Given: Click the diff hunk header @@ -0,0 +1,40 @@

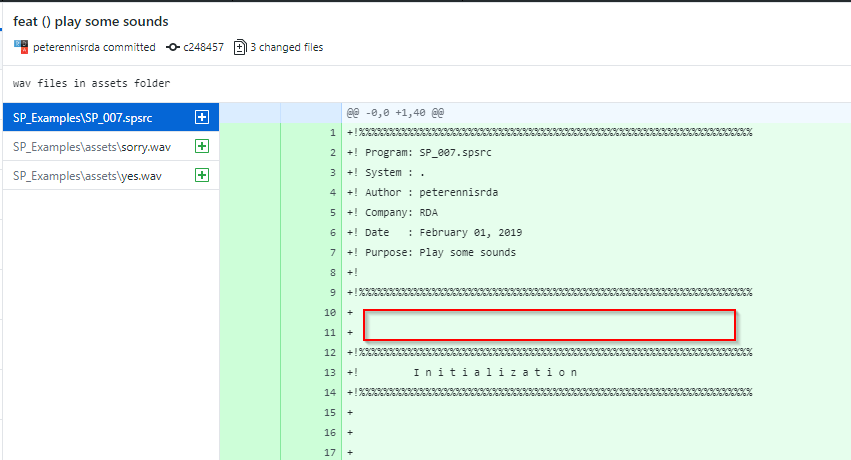Looking at the screenshot, I should pyautogui.click(x=395, y=113).
